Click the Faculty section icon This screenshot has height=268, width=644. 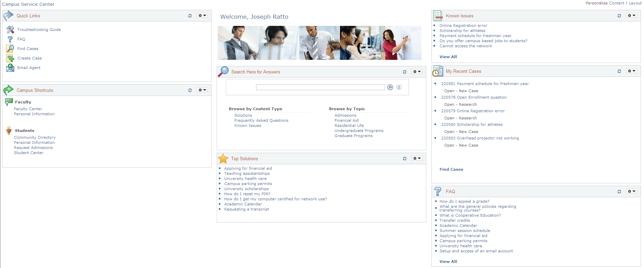point(9,102)
